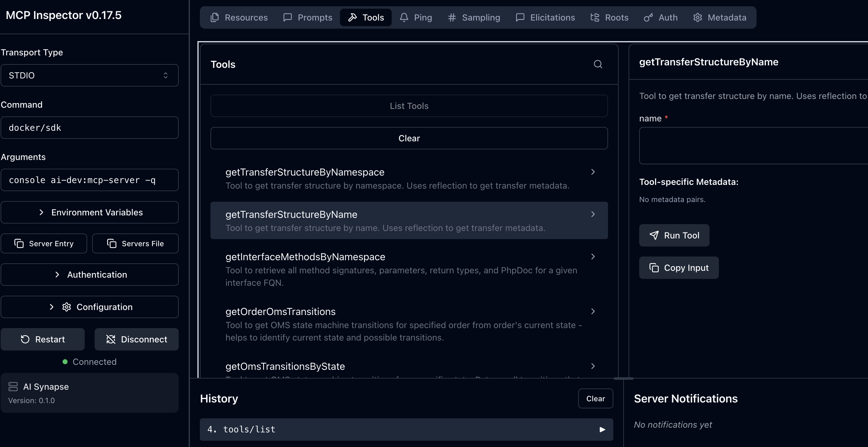Switch to the Resources tab

(239, 17)
